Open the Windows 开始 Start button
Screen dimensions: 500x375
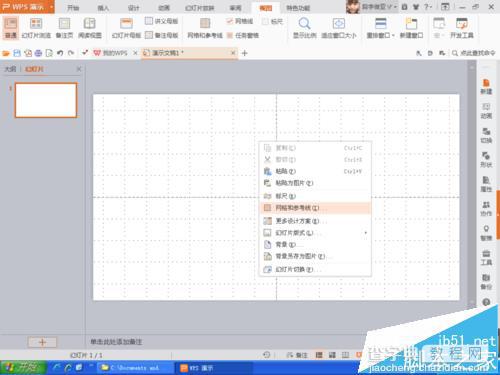[23, 368]
